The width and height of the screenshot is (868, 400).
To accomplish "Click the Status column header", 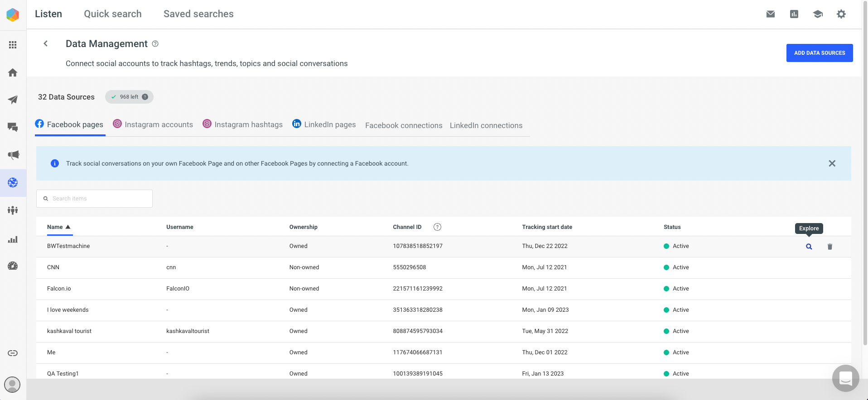I will pos(672,227).
